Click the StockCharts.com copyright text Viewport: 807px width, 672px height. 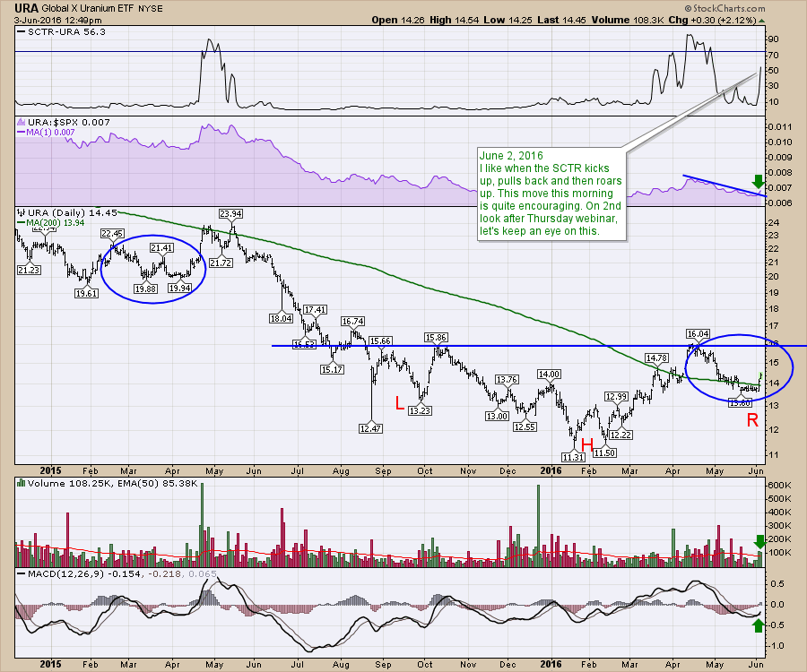coord(725,8)
